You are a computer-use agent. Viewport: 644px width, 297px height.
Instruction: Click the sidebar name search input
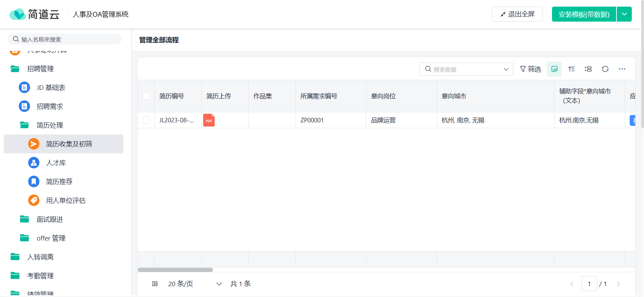(65, 39)
